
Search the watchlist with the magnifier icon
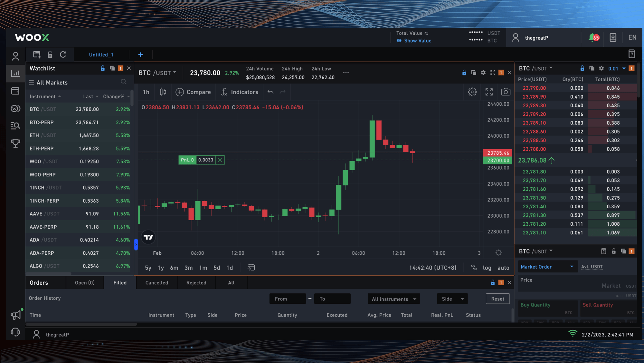click(124, 82)
